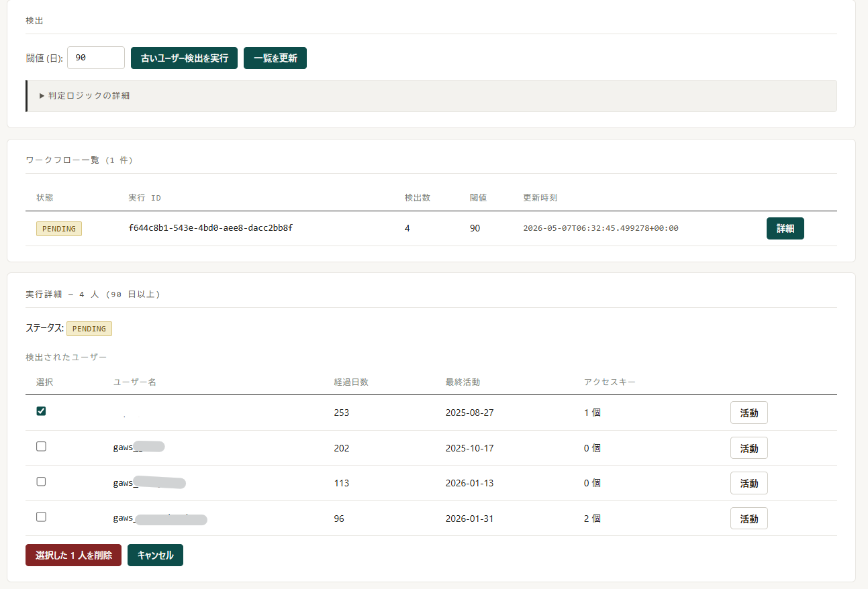Select the checkbox for the 96-day user
The image size is (868, 589).
tap(41, 517)
